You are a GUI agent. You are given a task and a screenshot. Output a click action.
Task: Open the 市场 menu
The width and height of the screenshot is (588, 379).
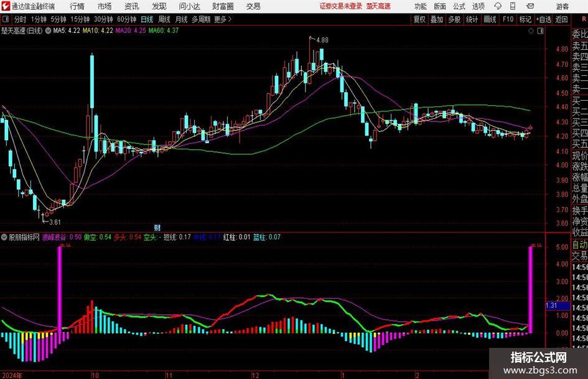click(x=105, y=6)
